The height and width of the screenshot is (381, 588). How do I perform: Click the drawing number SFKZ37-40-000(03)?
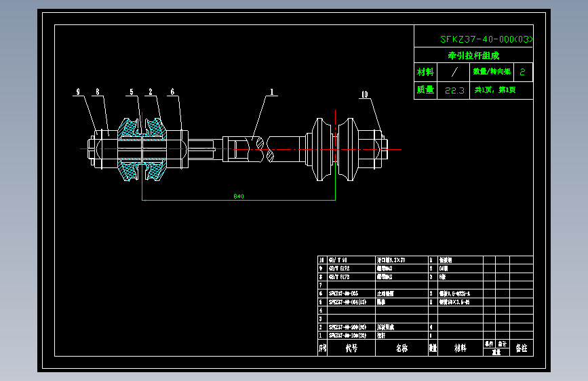coord(486,39)
